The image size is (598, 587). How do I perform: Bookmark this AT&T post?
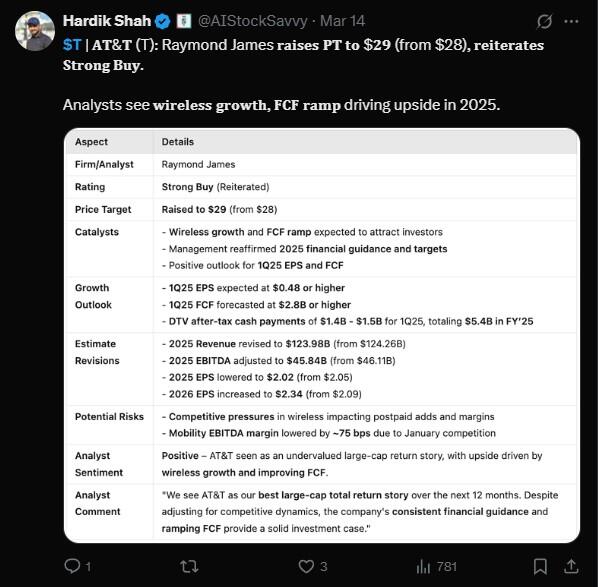(x=540, y=566)
